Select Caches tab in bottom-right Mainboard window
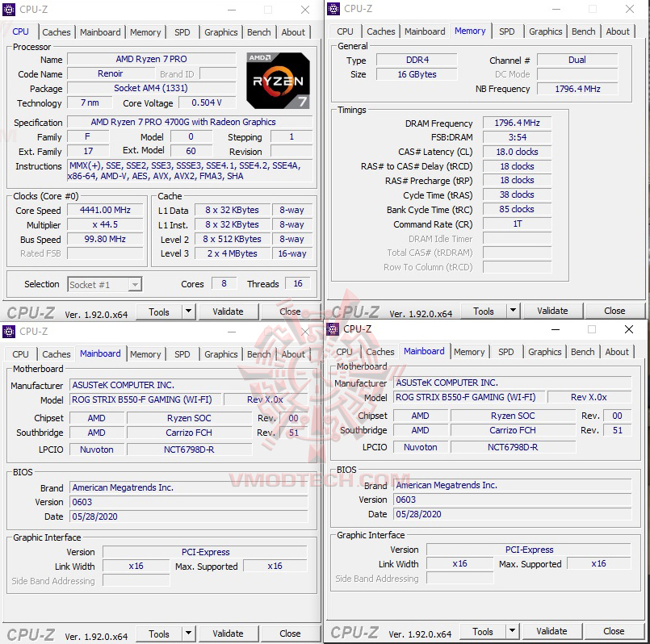This screenshot has width=650, height=644. click(380, 352)
